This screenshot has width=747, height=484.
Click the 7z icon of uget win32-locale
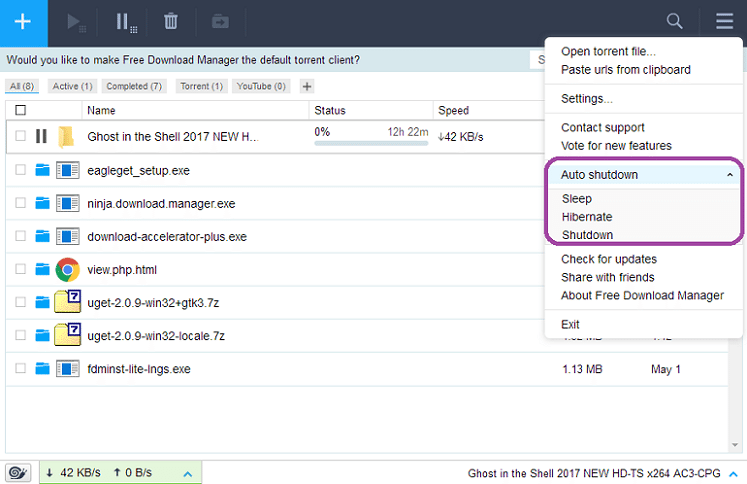tap(68, 334)
